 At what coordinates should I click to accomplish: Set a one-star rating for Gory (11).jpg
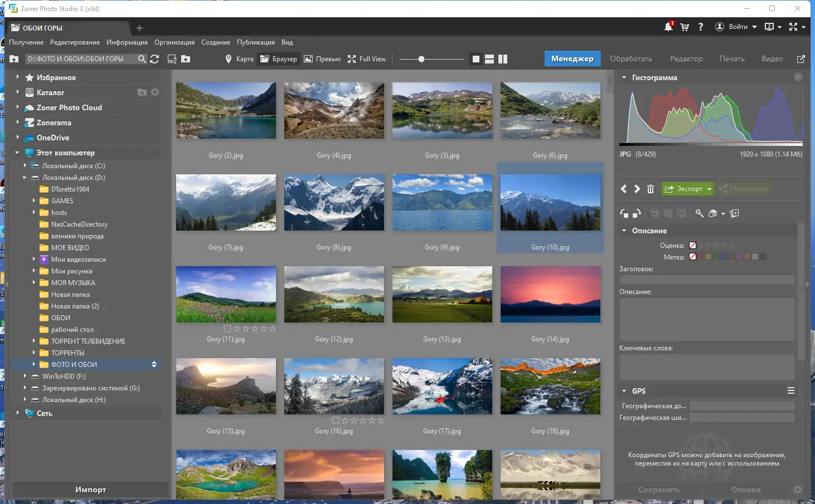click(236, 329)
